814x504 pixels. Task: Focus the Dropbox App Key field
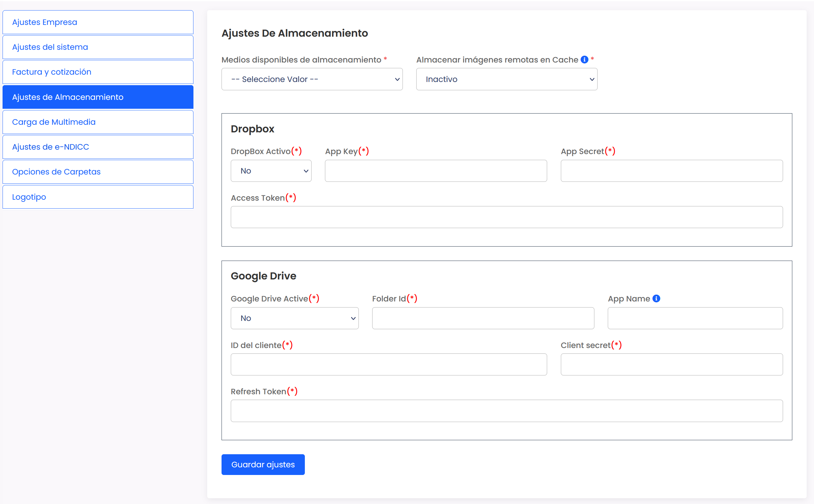coord(435,171)
